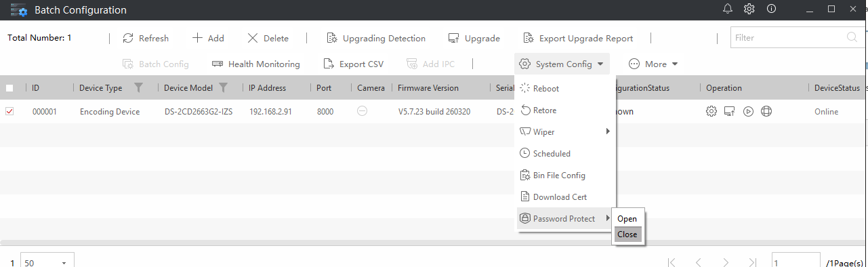Open the page size 50 dropdown

coord(47,262)
